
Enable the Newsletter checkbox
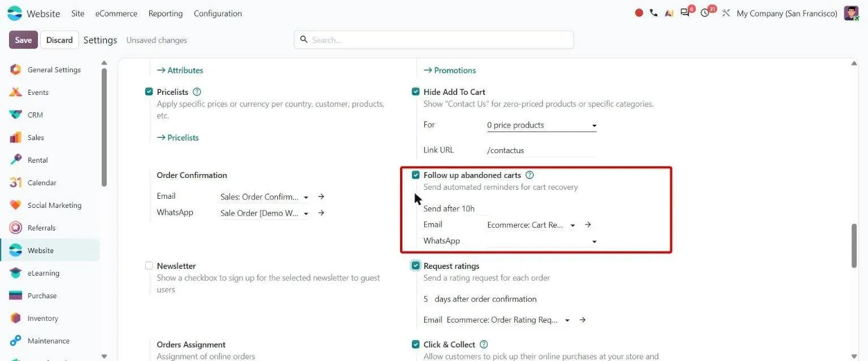click(x=149, y=266)
